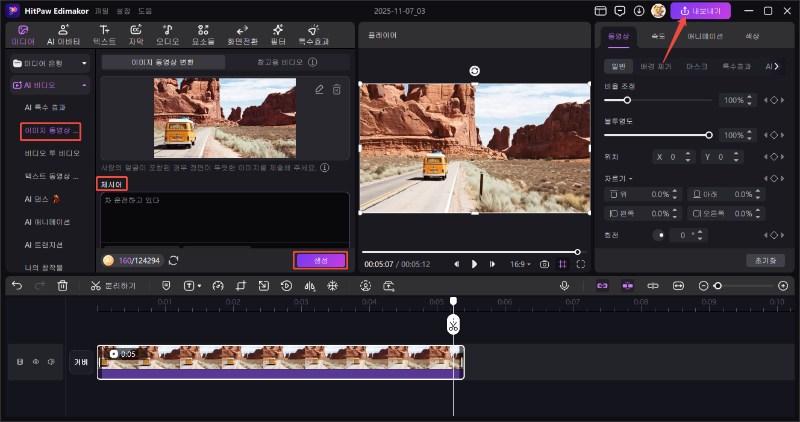Show more sub-tabs with right chevron

click(x=777, y=66)
